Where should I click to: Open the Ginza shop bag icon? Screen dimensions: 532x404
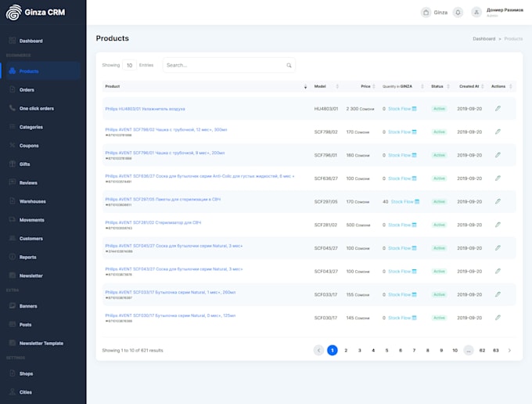point(426,13)
